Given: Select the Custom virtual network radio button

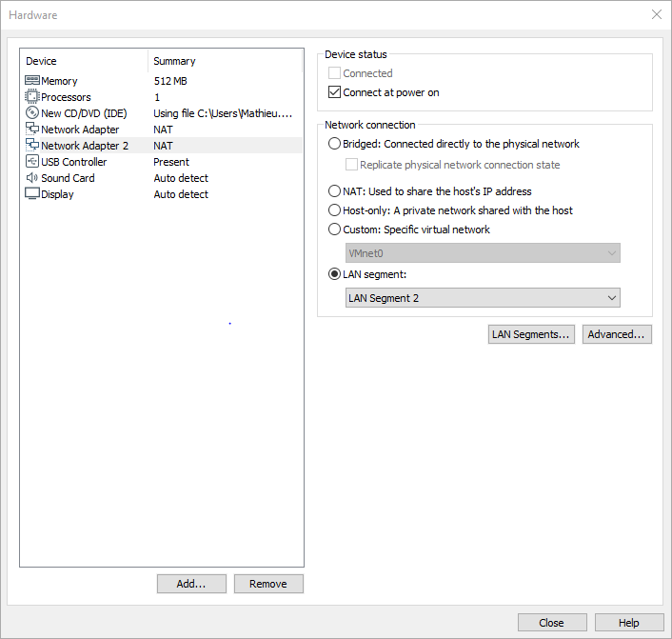Looking at the screenshot, I should pos(334,230).
